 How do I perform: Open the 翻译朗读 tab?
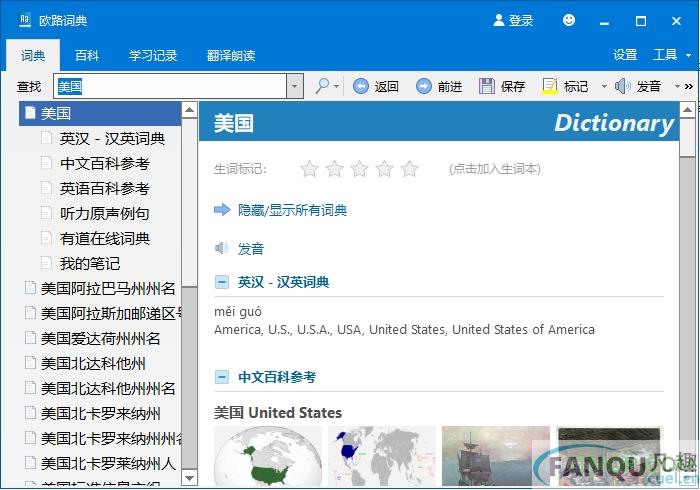click(231, 55)
